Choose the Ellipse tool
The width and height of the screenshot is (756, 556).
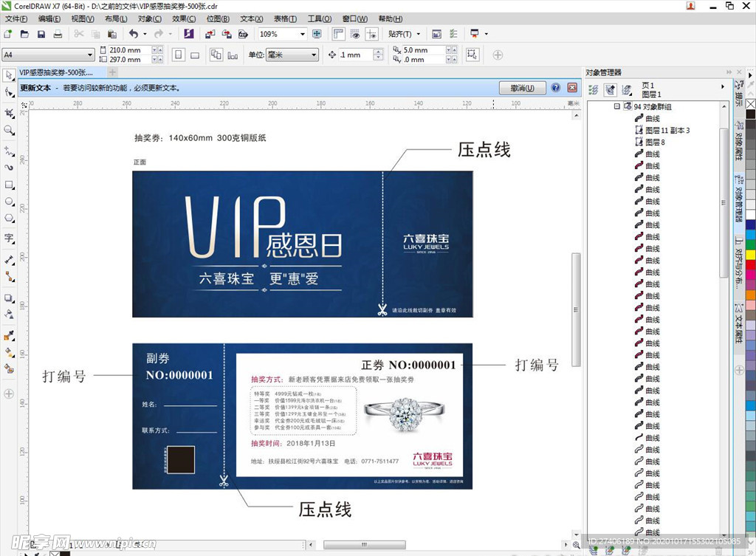pyautogui.click(x=9, y=202)
